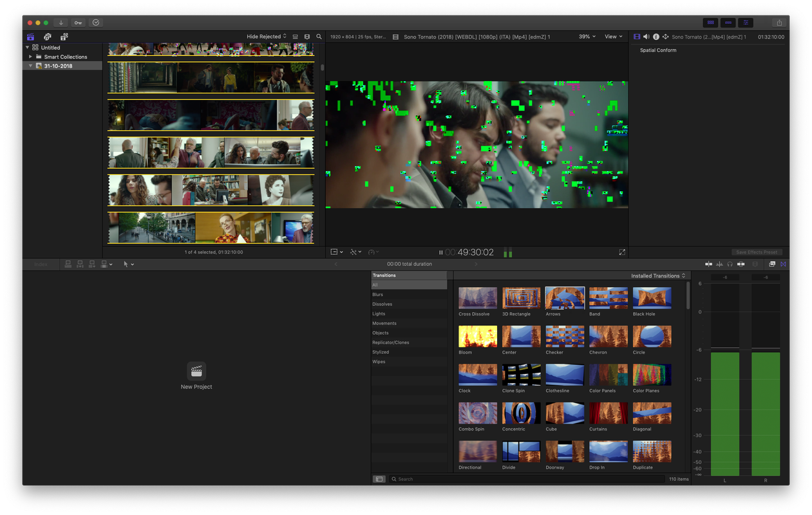Collapse the Untitled library triangle
This screenshot has height=515, width=812.
pyautogui.click(x=27, y=47)
